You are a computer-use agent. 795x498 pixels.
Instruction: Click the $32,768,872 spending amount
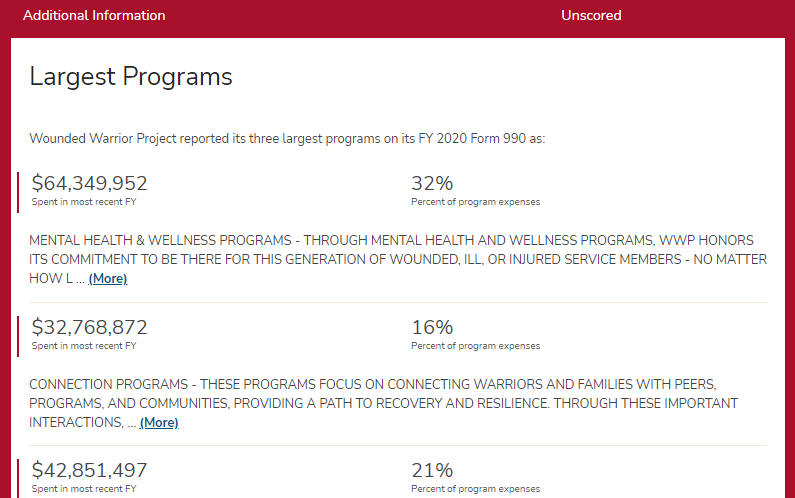tap(89, 327)
